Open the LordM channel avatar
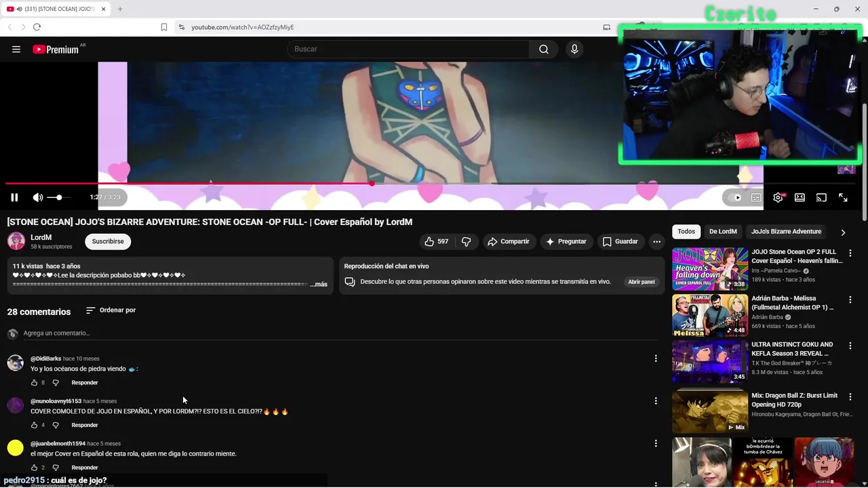Screen dimensions: 868x488 pyautogui.click(x=16, y=241)
